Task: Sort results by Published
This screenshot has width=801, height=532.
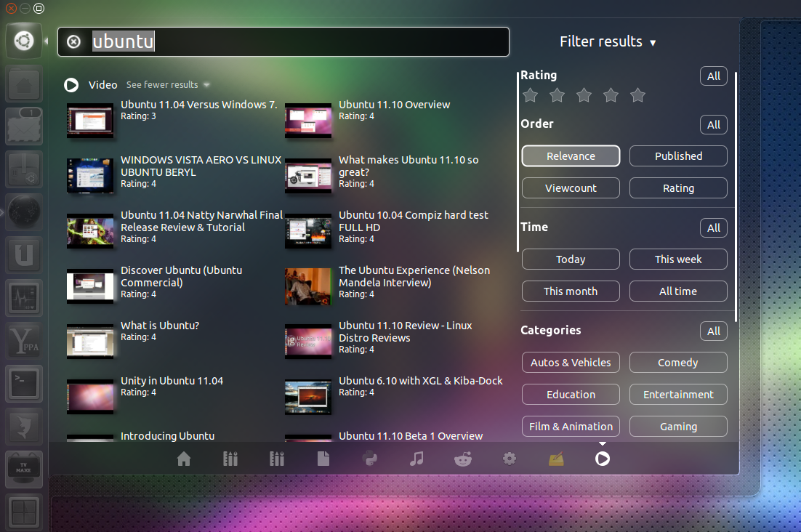Action: (678, 156)
